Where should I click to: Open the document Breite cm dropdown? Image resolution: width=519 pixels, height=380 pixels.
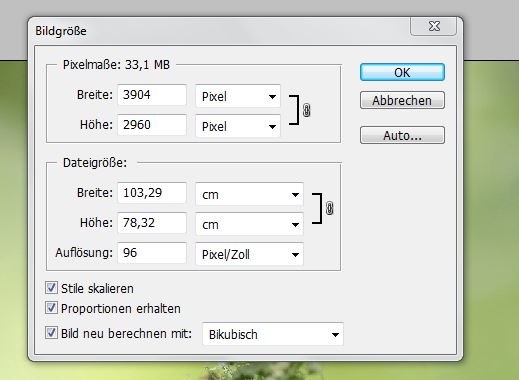[x=249, y=194]
